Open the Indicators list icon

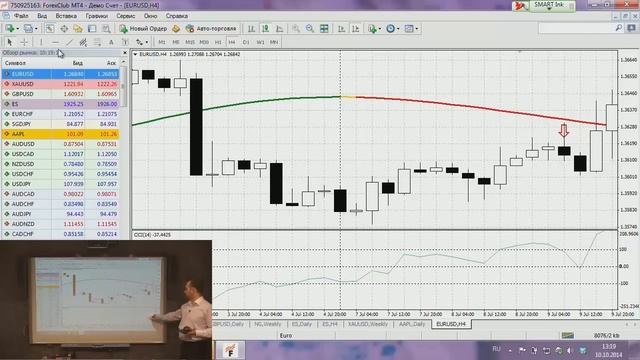[x=372, y=29]
